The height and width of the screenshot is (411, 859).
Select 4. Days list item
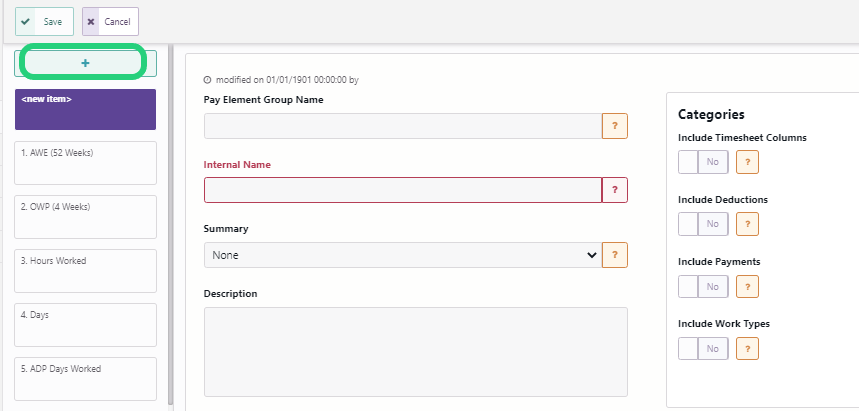[85, 325]
